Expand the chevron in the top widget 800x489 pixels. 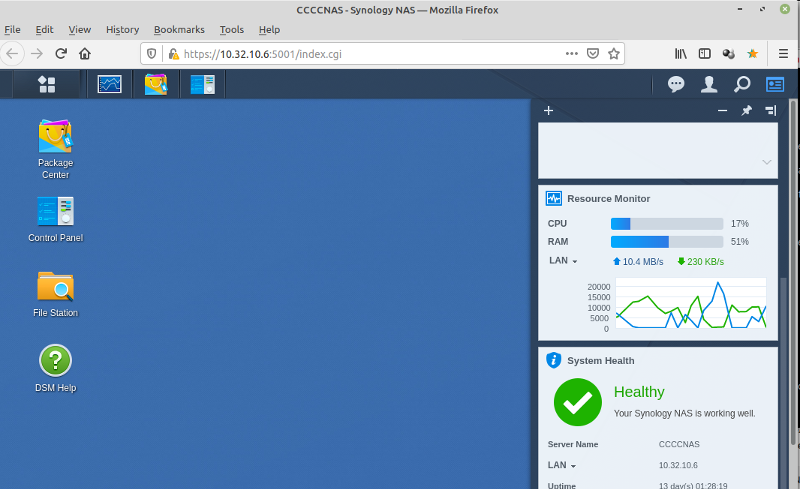click(766, 162)
